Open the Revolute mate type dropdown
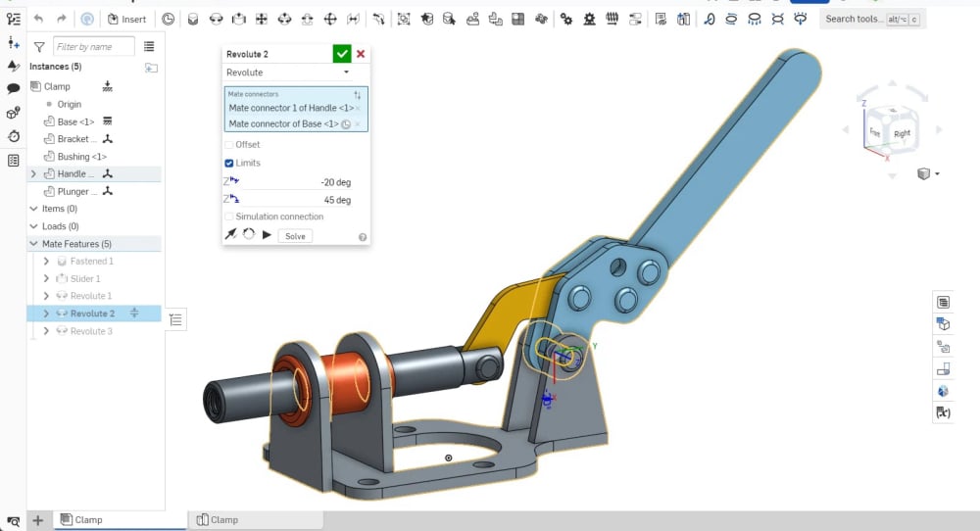Viewport: 980px width, 531px height. [x=288, y=72]
